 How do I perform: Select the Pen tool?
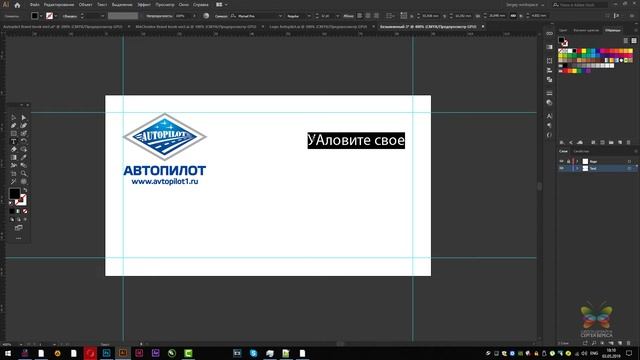click(x=13, y=125)
